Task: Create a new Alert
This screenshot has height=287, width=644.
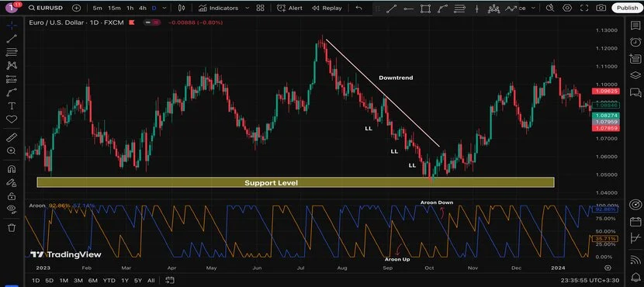Action: click(x=290, y=8)
